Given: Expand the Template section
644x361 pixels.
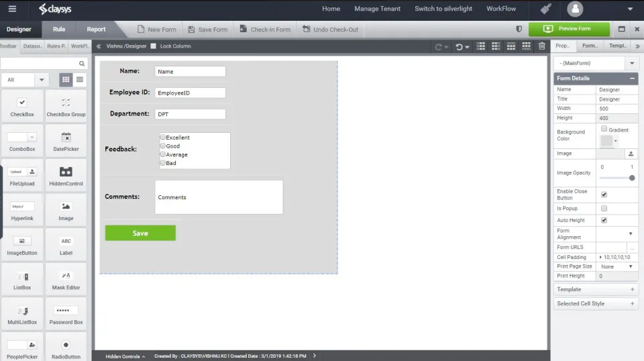Looking at the screenshot, I should point(632,290).
